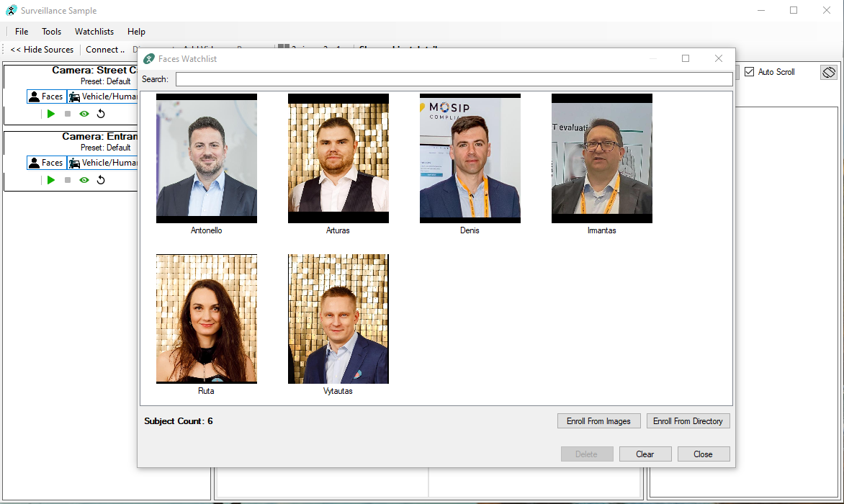Click the Denis name label
The image size is (844, 504).
pyautogui.click(x=470, y=230)
